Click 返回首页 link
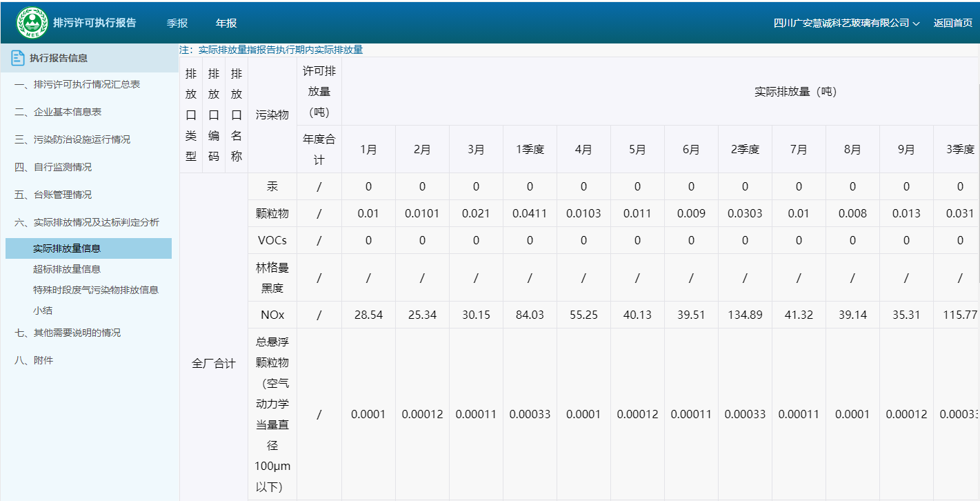This screenshot has width=980, height=501. (x=952, y=23)
